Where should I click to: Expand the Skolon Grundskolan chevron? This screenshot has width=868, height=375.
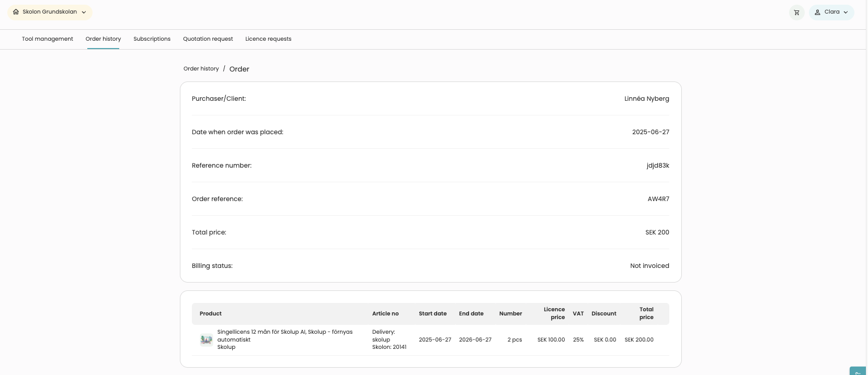click(x=84, y=13)
